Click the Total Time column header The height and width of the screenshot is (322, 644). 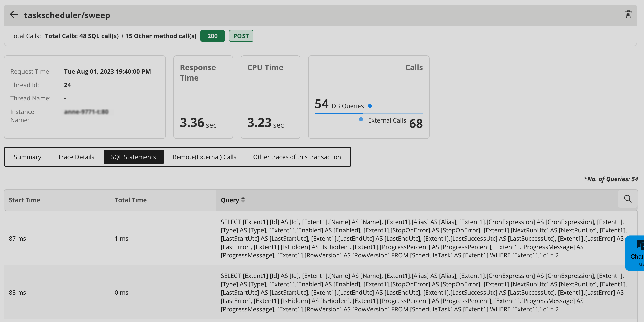click(x=131, y=200)
